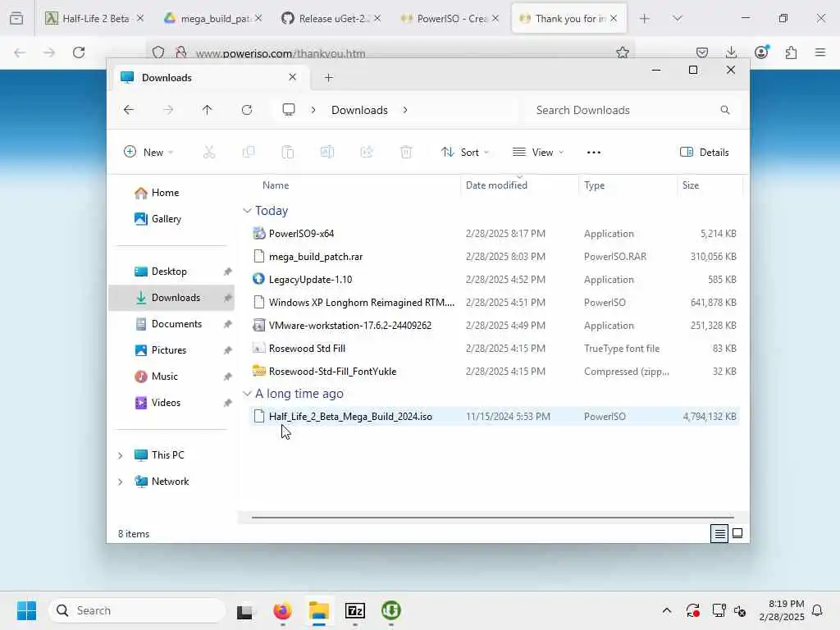Switch to large thumbnails view icon
This screenshot has height=630, width=840.
coord(737,533)
